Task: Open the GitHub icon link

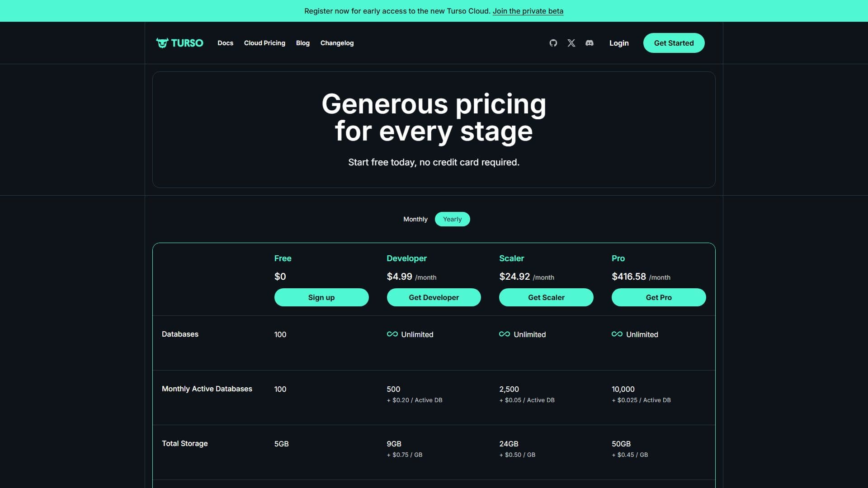Action: 553,43
